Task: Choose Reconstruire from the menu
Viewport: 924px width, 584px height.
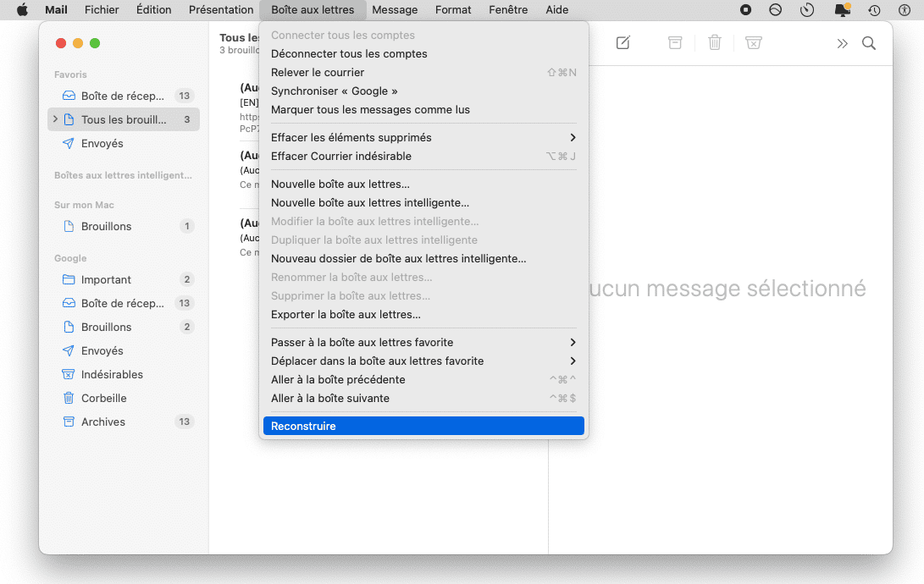Action: pyautogui.click(x=303, y=426)
